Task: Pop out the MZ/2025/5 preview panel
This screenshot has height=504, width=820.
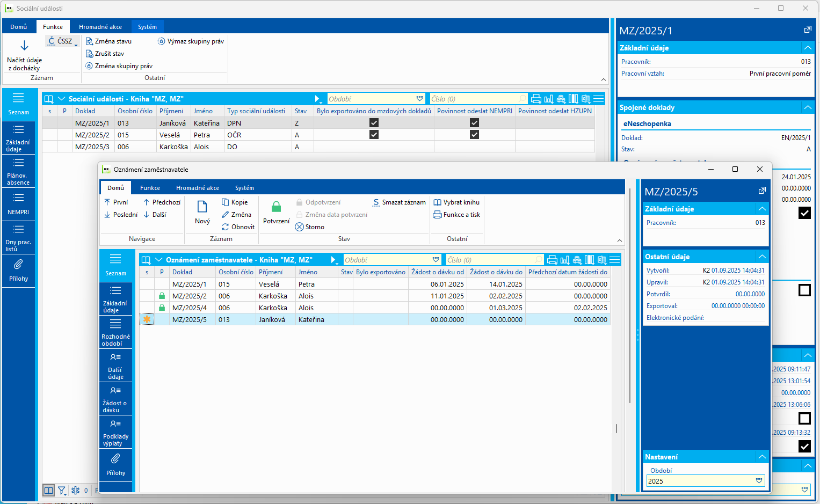Action: (761, 191)
